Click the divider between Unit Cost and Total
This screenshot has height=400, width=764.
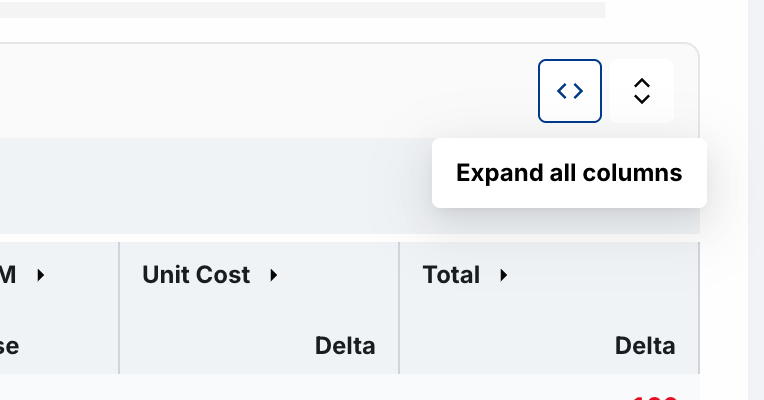point(399,308)
